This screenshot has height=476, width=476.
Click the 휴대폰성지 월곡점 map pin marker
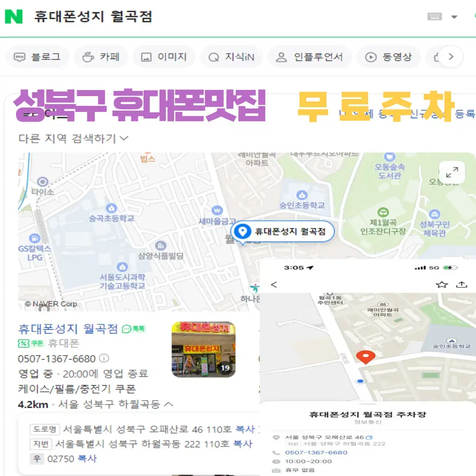242,232
